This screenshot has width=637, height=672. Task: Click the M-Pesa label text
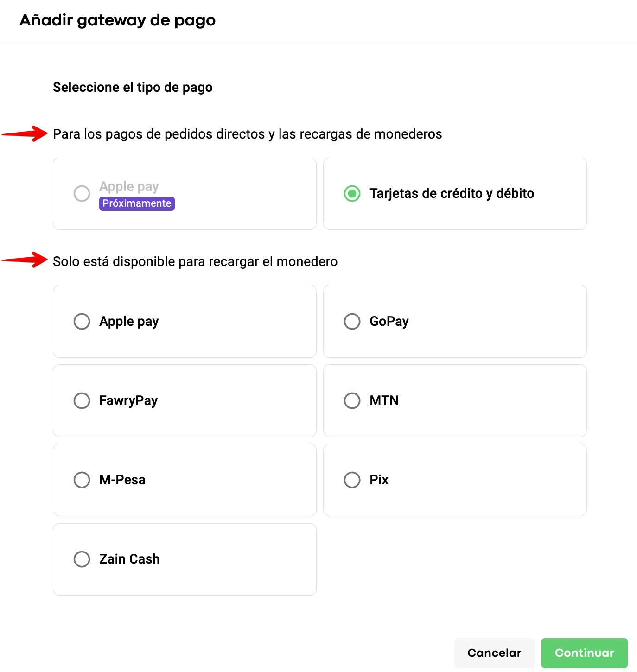(122, 480)
